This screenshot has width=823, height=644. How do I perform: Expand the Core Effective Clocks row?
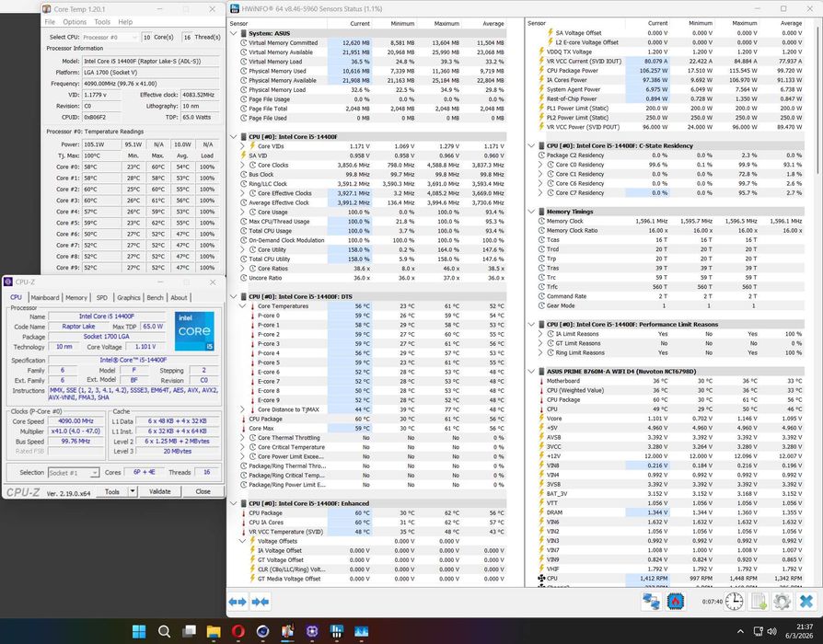coord(242,193)
